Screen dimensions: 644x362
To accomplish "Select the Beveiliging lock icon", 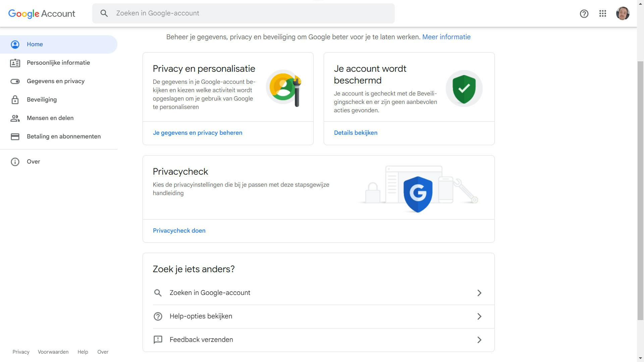I will [x=15, y=100].
